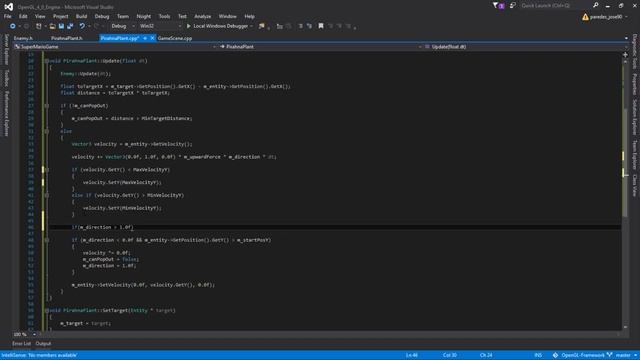The height and width of the screenshot is (360, 640).
Task: Click the New Project toolbar icon
Action: [x=39, y=26]
